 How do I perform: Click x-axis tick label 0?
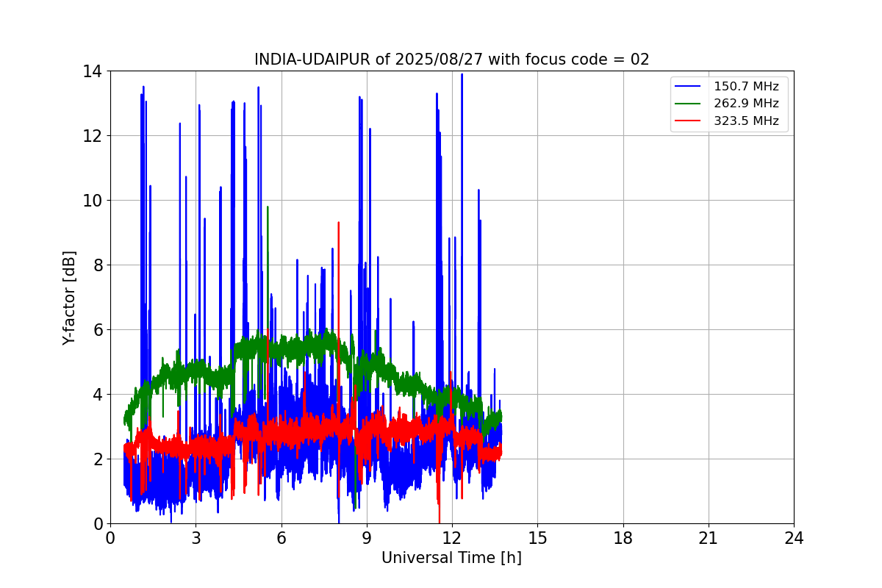click(110, 538)
